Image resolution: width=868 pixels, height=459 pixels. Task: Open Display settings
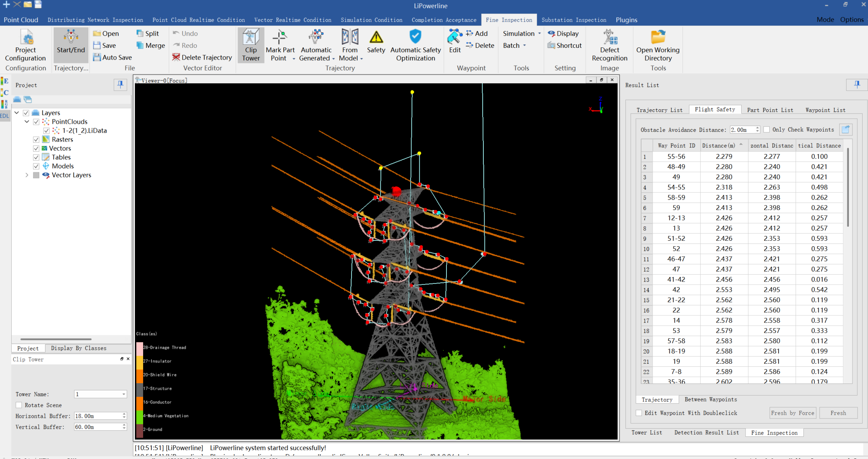point(563,33)
